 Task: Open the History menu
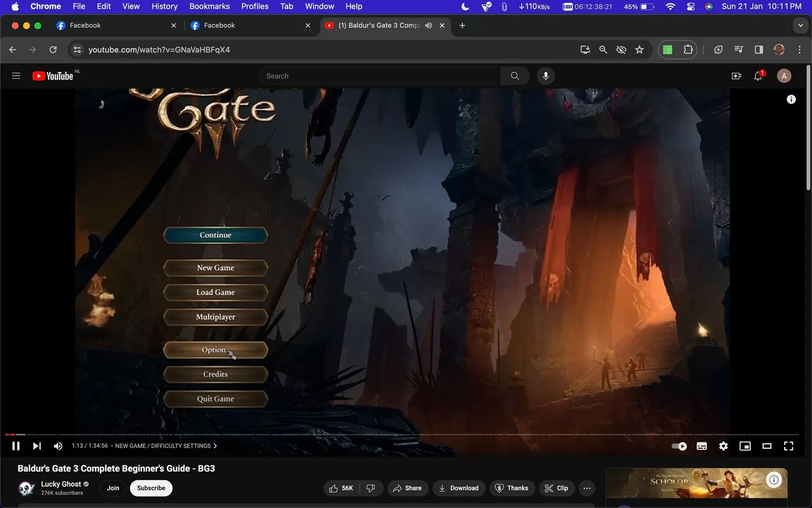coord(164,6)
